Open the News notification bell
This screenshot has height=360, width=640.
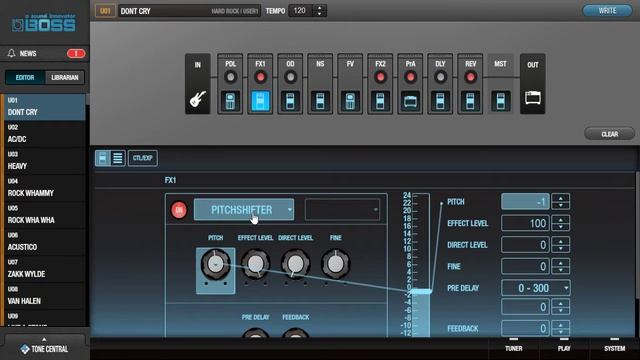pyautogui.click(x=11, y=53)
